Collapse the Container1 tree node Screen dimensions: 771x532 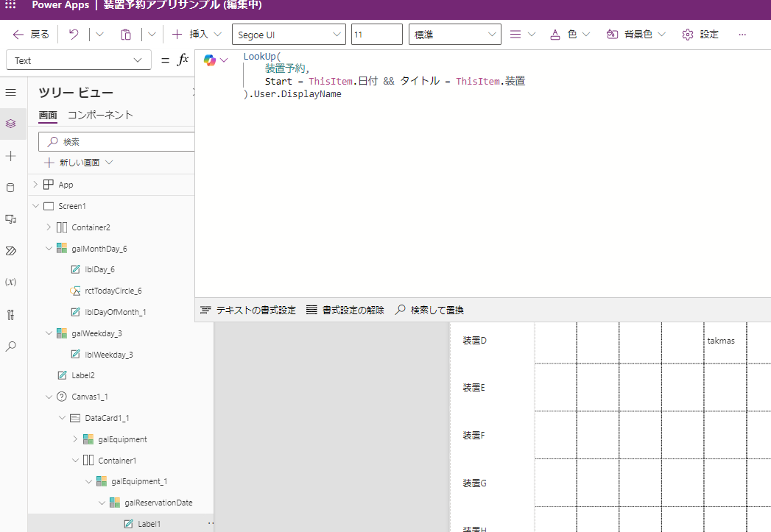(75, 461)
